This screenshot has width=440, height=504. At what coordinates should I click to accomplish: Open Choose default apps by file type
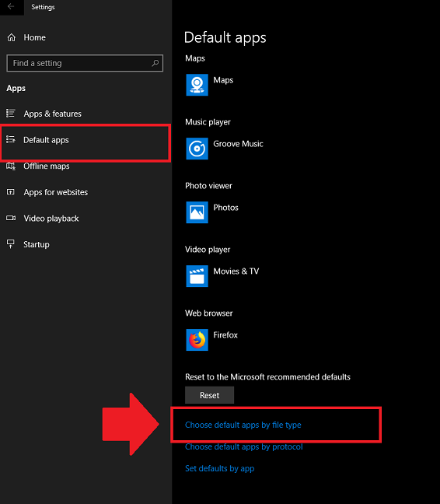(x=243, y=425)
